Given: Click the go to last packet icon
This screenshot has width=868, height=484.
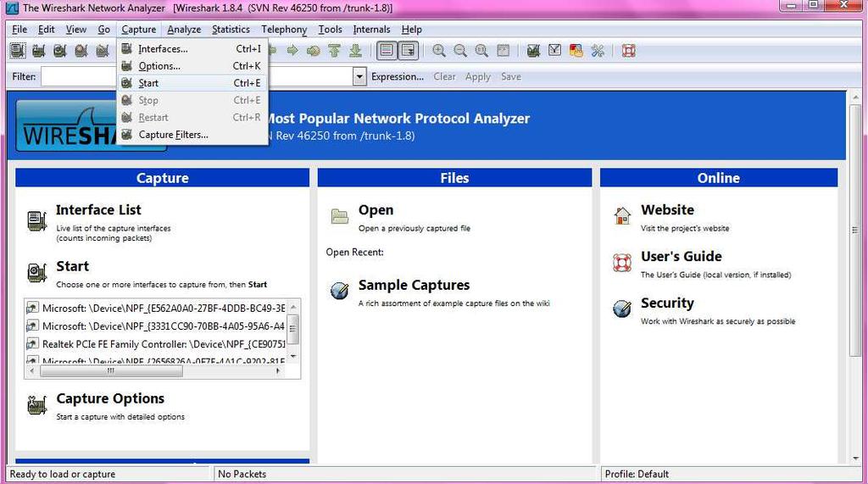Looking at the screenshot, I should point(355,51).
